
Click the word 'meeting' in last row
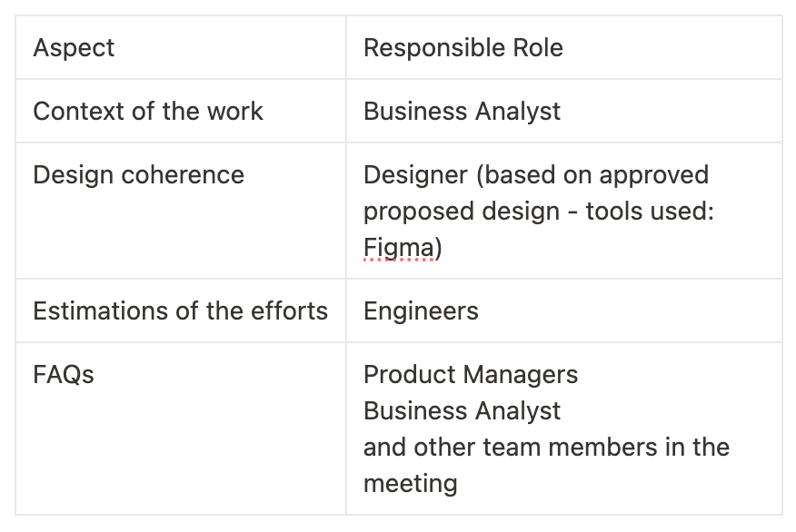(411, 484)
